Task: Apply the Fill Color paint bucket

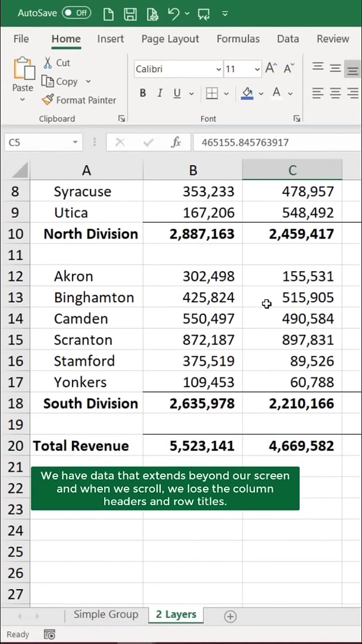Action: point(247,93)
